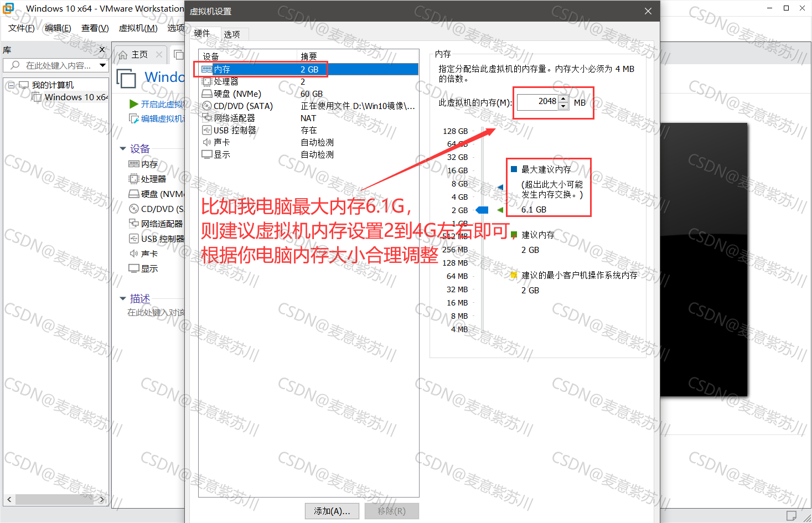Click the description text field 在此处键入
This screenshot has width=812, height=523.
click(156, 313)
